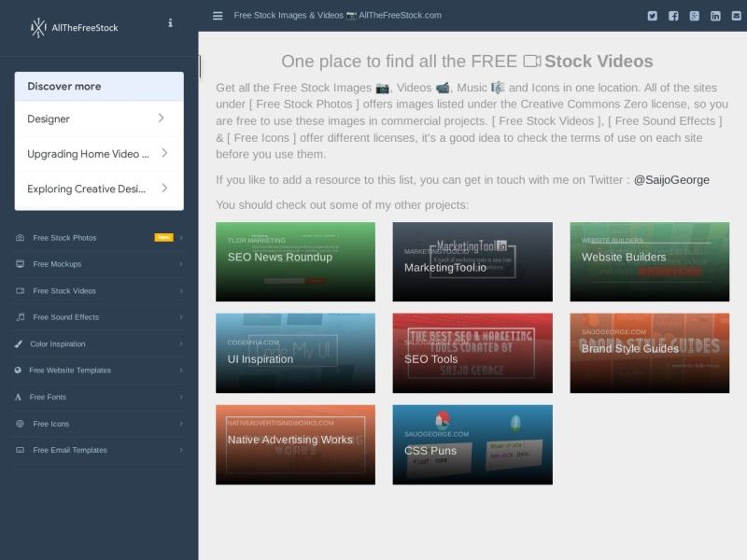Share on Twitter via top bar icon

pos(652,16)
